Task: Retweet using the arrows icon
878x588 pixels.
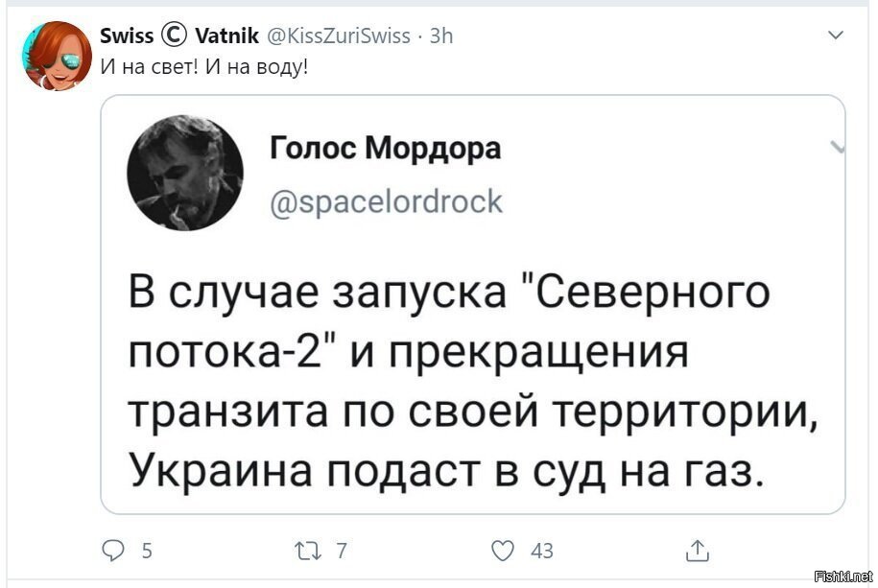Action: click(x=309, y=551)
